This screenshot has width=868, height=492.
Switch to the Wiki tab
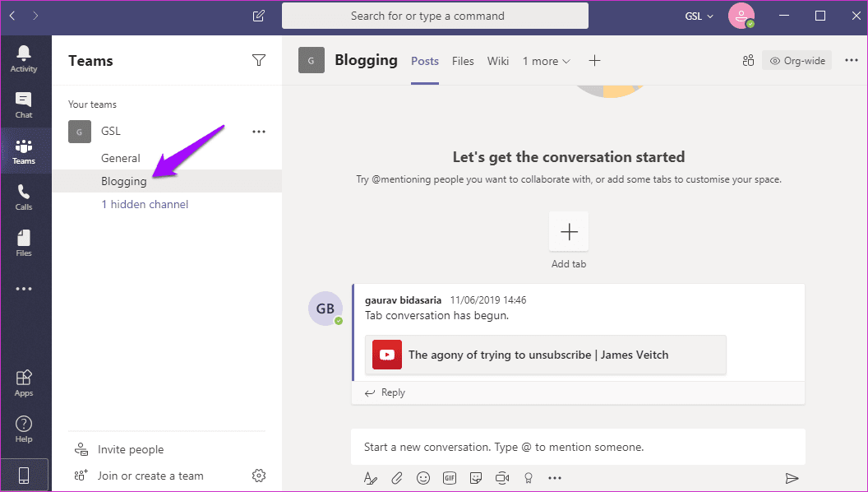coord(497,61)
